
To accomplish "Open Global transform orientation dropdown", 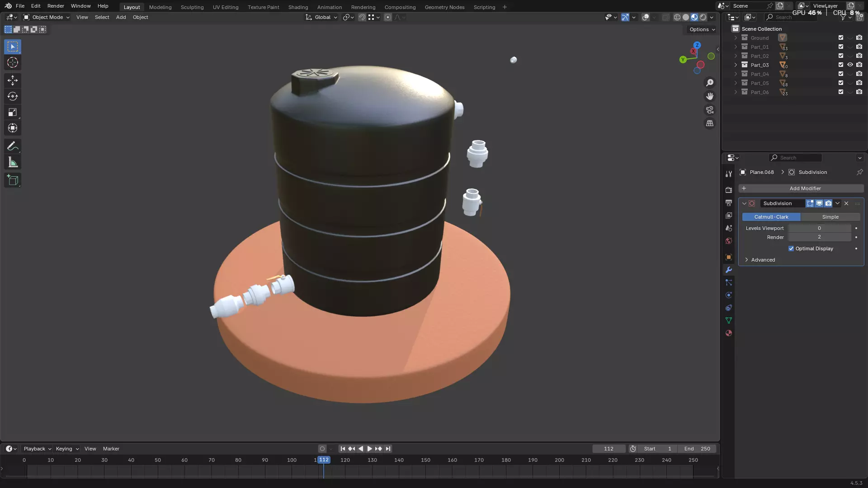I will tap(321, 17).
